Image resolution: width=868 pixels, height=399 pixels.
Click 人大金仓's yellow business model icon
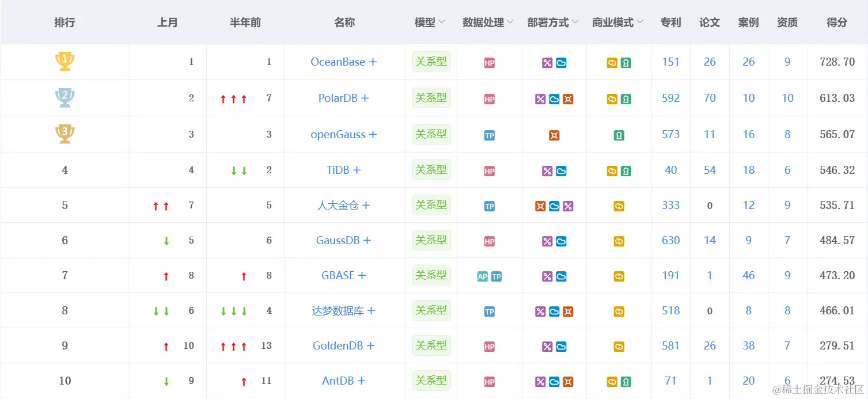coord(619,206)
